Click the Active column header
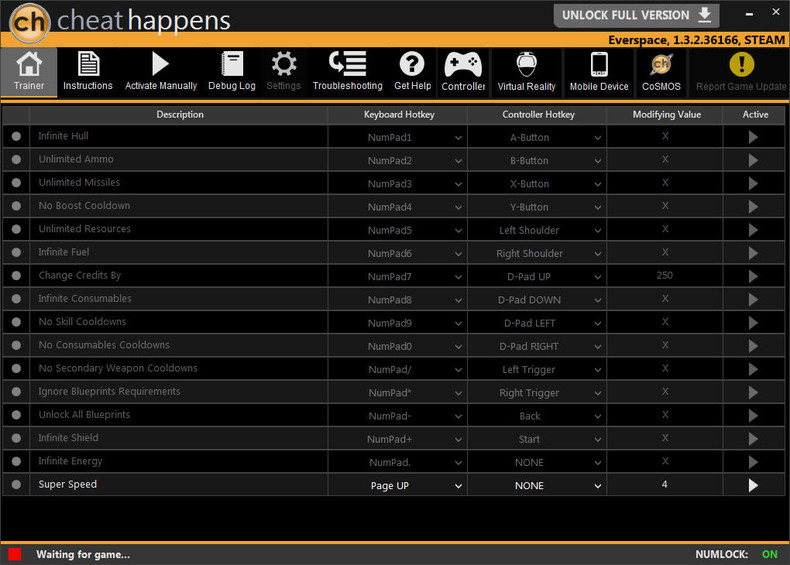The image size is (790, 565). coord(755,115)
